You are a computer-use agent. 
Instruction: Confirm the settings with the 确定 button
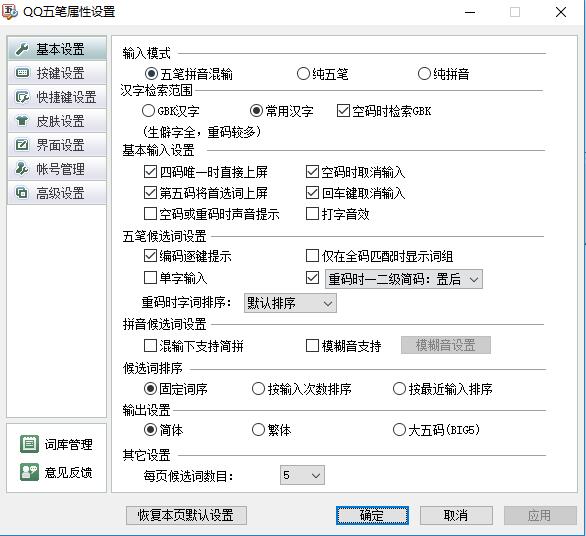click(x=372, y=515)
